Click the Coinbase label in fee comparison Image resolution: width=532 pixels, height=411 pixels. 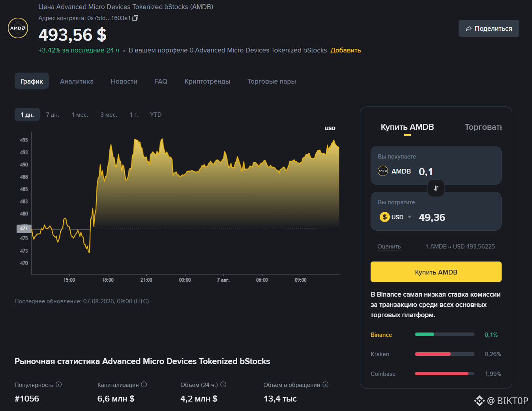click(x=383, y=374)
